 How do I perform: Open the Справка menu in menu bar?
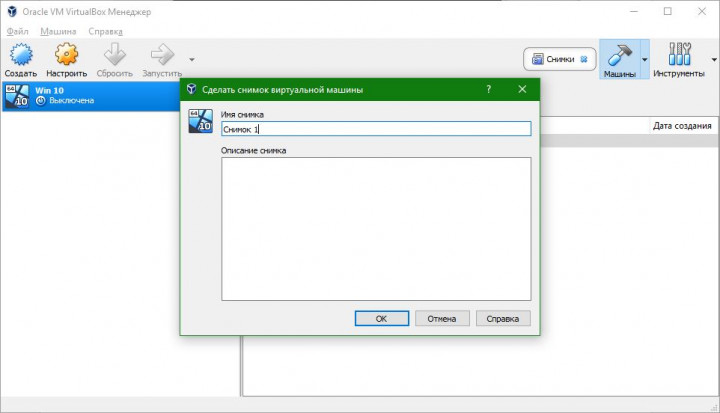(105, 31)
